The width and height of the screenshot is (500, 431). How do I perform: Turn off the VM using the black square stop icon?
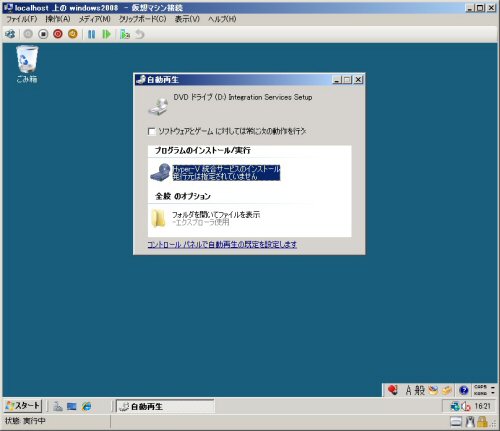click(43, 34)
